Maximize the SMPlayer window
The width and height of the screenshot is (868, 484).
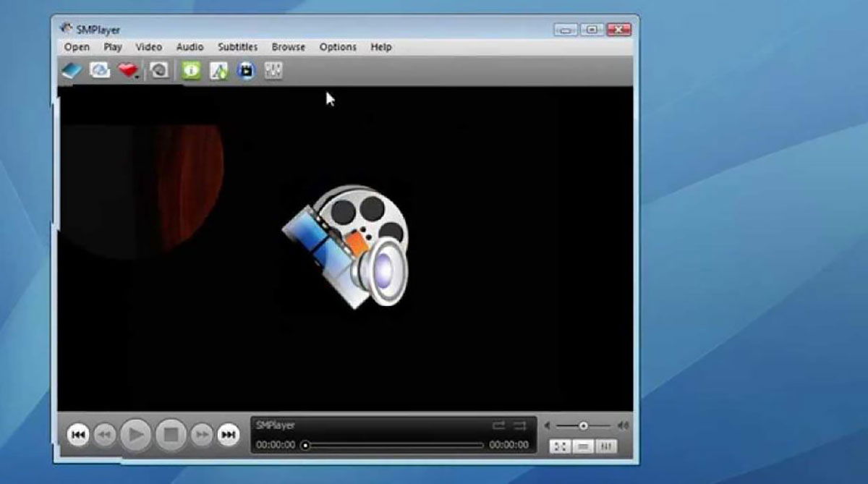(x=592, y=30)
